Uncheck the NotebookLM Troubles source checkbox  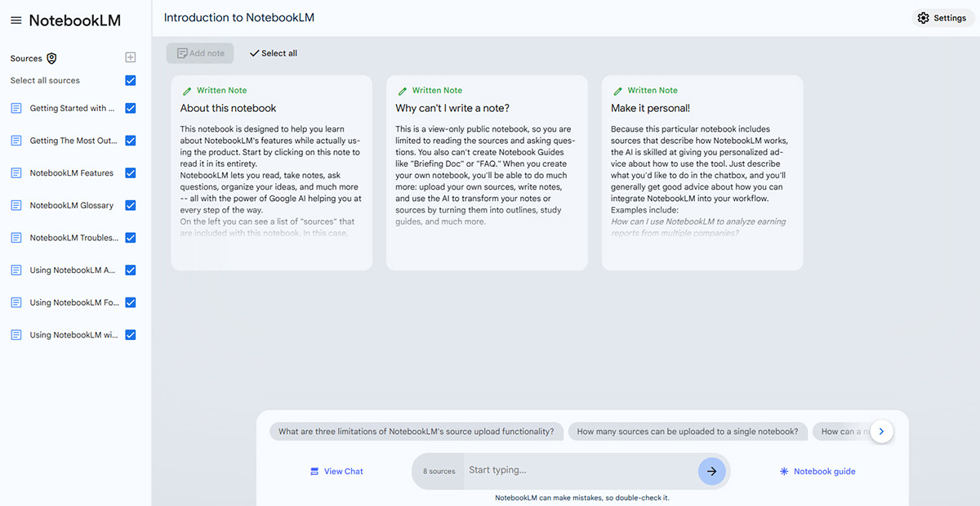tap(131, 238)
